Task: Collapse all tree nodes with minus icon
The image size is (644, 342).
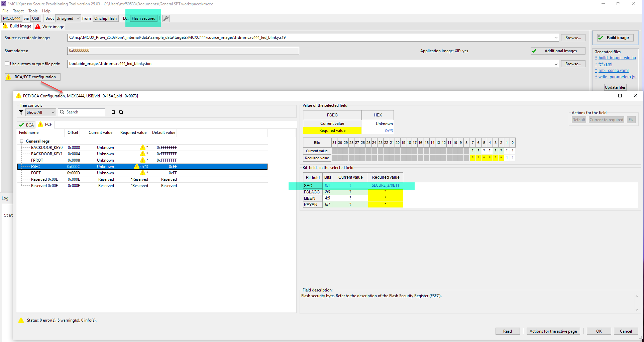Action: pyautogui.click(x=121, y=112)
